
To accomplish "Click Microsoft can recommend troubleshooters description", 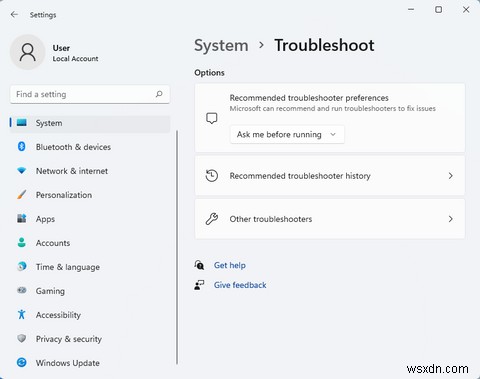I will tap(333, 108).
